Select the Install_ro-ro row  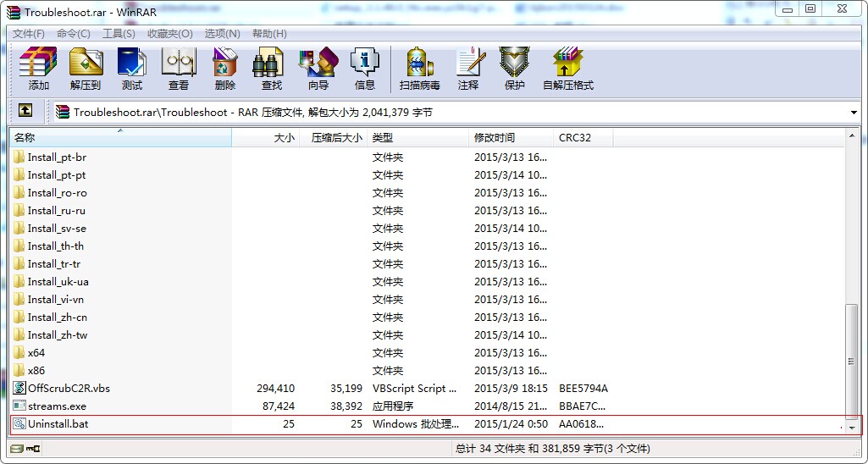tap(428, 193)
